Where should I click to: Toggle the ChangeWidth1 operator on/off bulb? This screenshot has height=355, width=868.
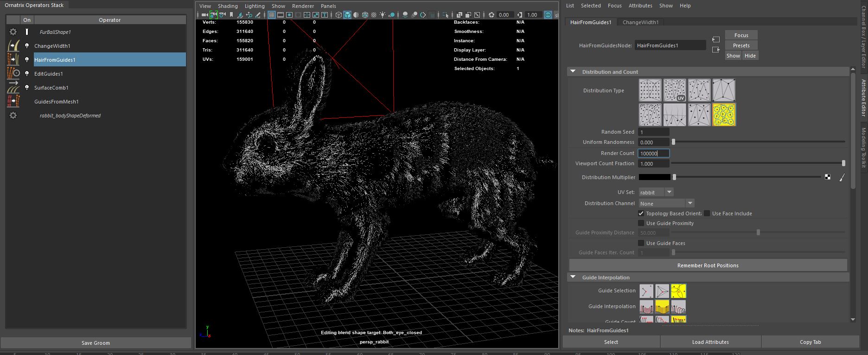click(x=27, y=45)
